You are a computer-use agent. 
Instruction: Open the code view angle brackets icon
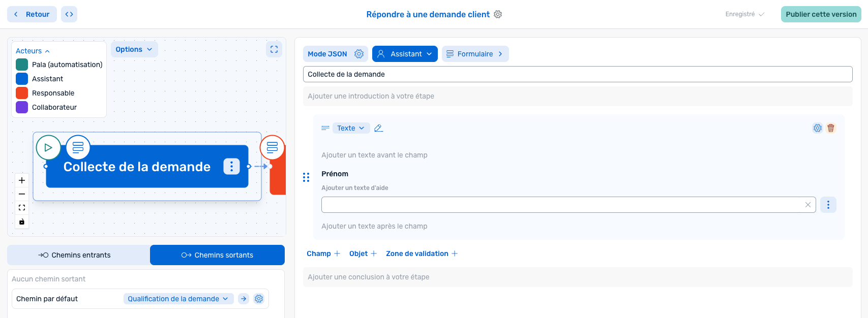69,14
